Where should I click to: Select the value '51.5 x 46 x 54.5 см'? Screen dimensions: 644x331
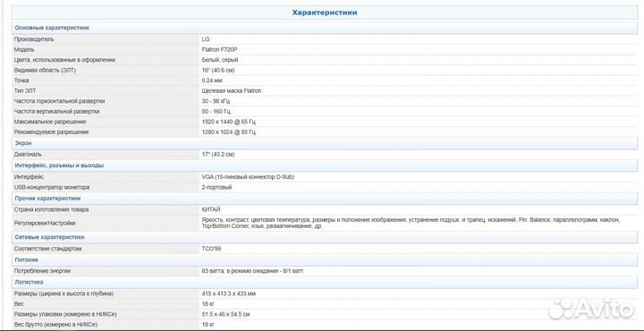pyautogui.click(x=225, y=315)
